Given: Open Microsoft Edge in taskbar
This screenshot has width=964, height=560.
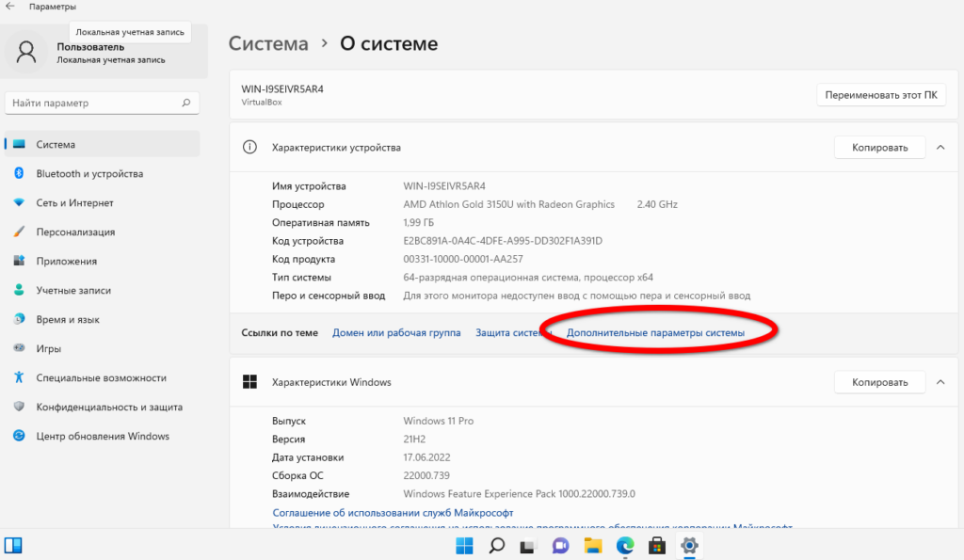Looking at the screenshot, I should 625,545.
